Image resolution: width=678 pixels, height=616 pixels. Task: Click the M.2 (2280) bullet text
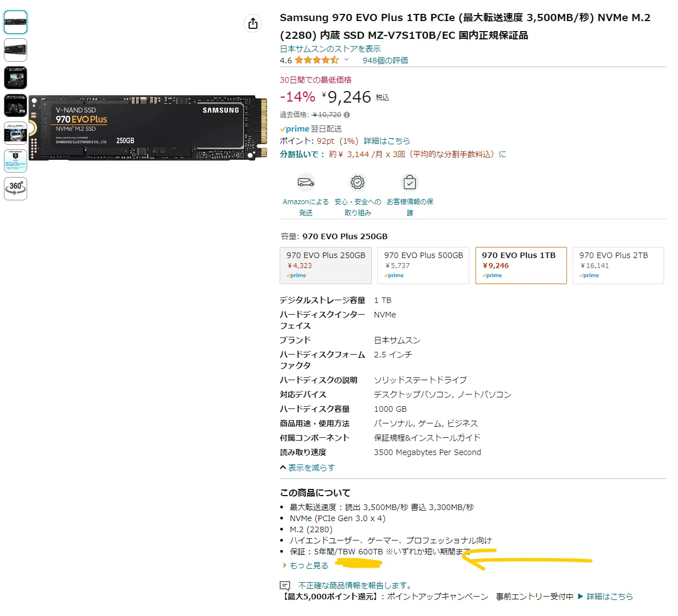pos(311,529)
